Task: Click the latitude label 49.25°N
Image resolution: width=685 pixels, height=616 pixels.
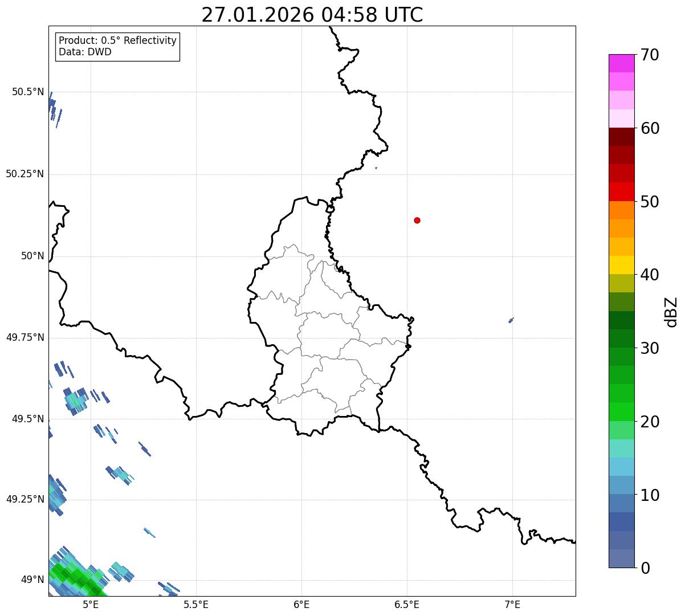Action: pos(25,499)
